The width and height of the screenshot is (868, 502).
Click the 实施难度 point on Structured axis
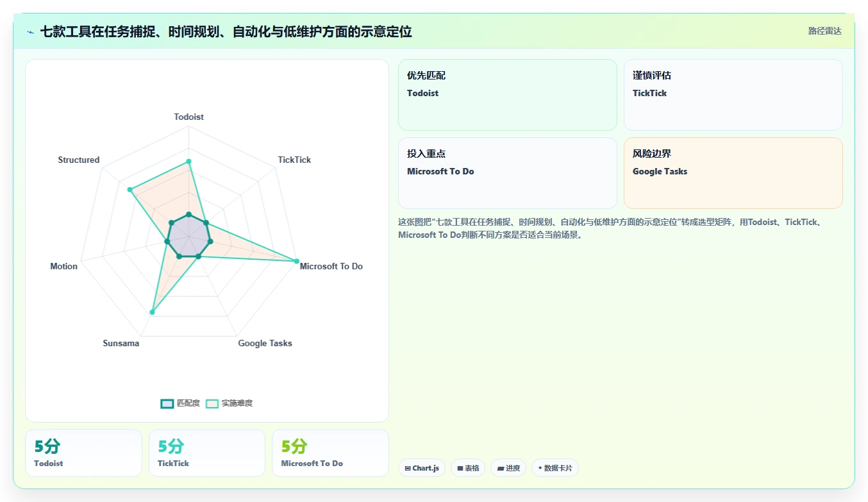pos(129,190)
